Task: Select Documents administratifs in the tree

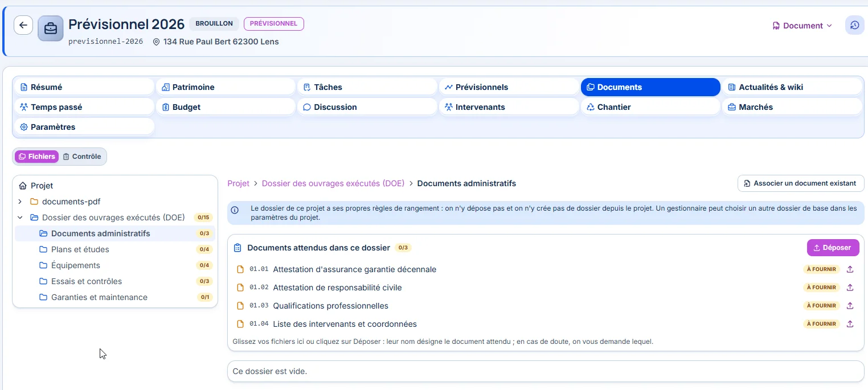Action: coord(114,233)
